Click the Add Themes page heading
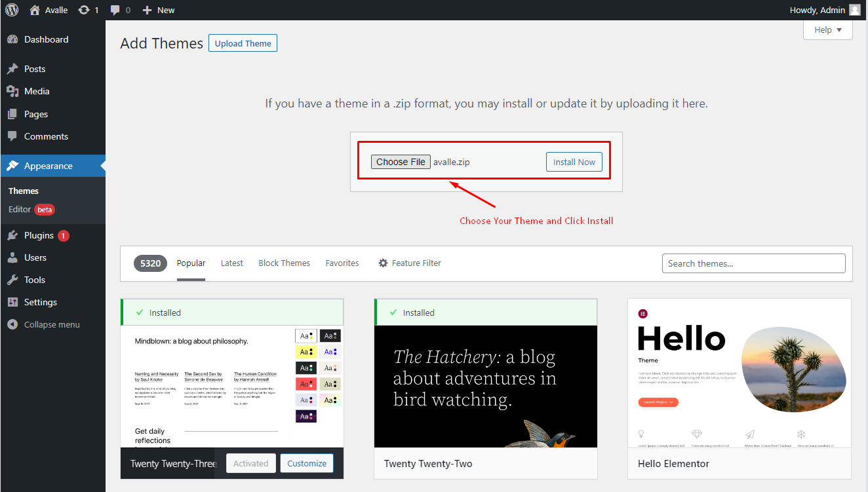This screenshot has height=492, width=868. click(x=162, y=43)
